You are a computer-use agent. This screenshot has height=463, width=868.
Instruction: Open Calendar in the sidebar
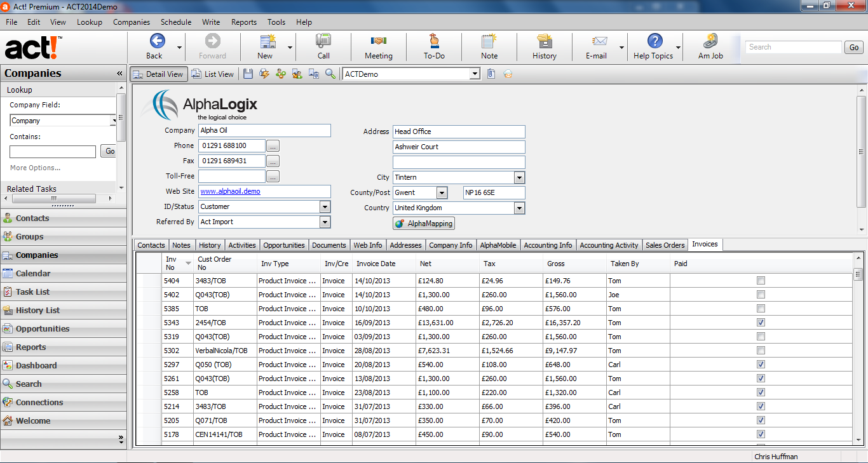[64, 273]
